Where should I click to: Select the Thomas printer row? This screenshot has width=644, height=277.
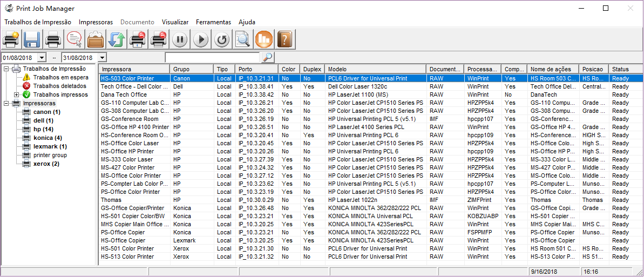[371, 200]
